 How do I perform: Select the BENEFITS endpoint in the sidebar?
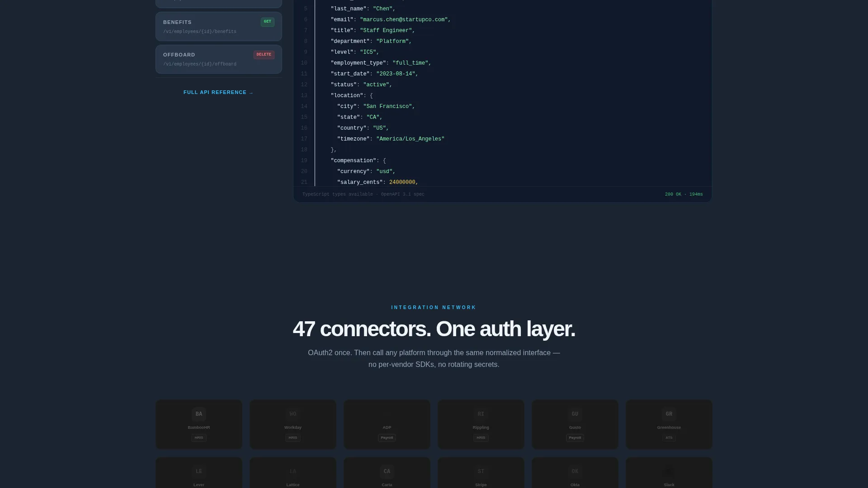(219, 27)
